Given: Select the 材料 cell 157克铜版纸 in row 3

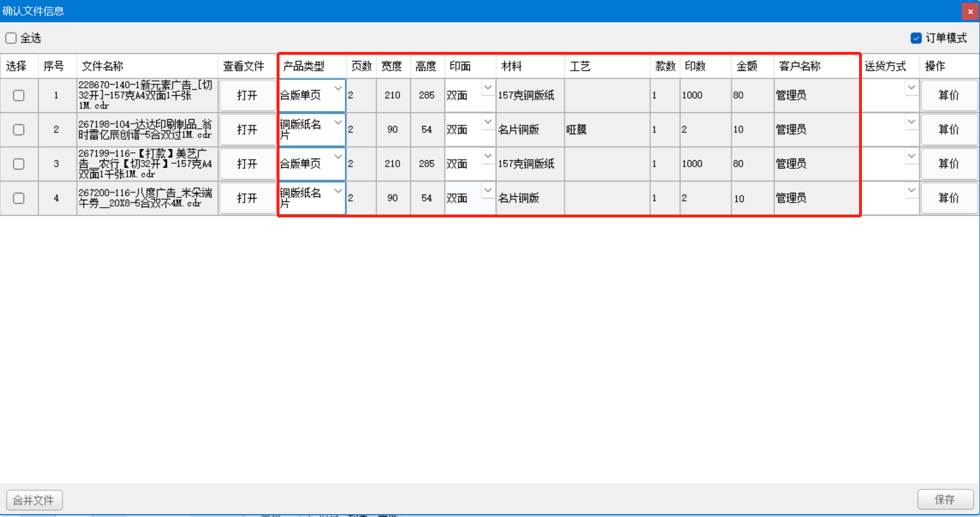Looking at the screenshot, I should (529, 164).
